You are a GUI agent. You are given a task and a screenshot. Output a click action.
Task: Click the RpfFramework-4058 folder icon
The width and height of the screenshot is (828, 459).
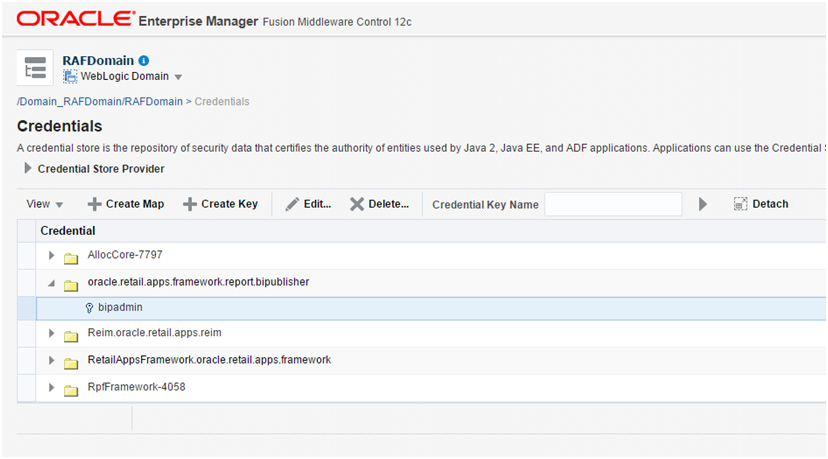click(71, 388)
